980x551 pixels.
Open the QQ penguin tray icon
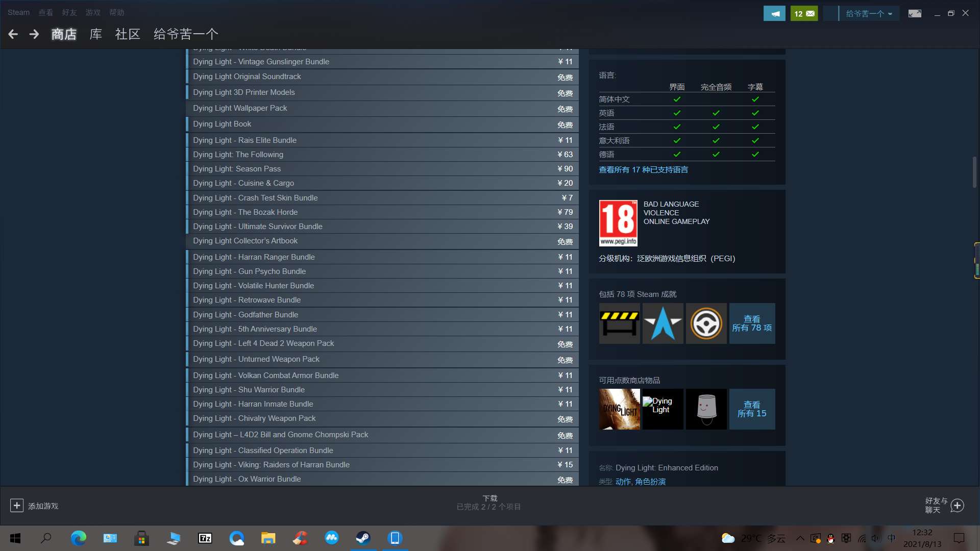click(x=830, y=538)
